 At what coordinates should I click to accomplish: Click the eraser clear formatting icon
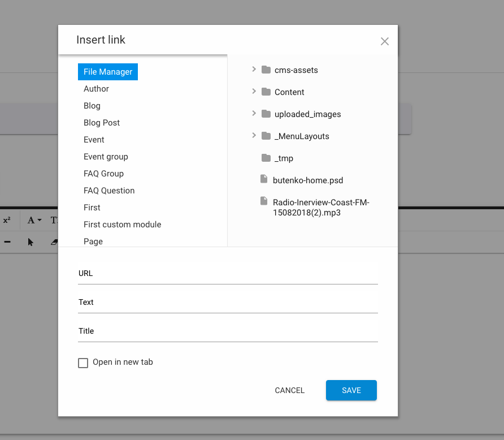[54, 242]
